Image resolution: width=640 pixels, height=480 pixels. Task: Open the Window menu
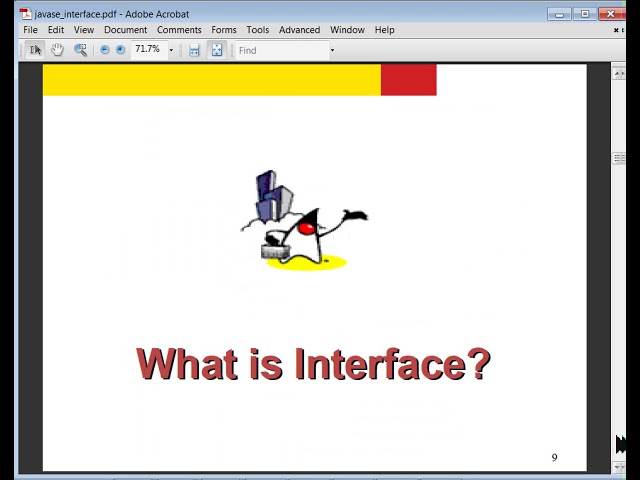[x=347, y=30]
